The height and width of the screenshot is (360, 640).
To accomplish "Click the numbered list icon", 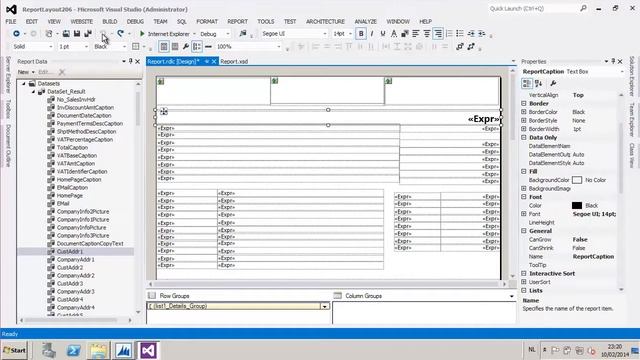I will coord(449,33).
